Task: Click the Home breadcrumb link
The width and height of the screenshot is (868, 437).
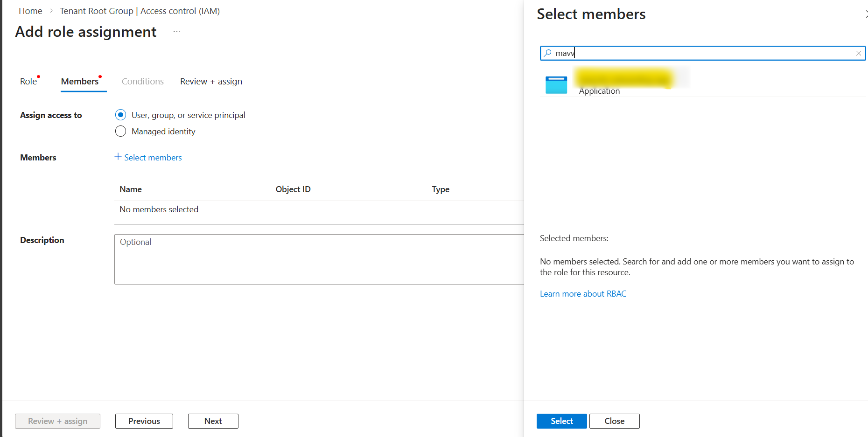Action: (x=30, y=11)
